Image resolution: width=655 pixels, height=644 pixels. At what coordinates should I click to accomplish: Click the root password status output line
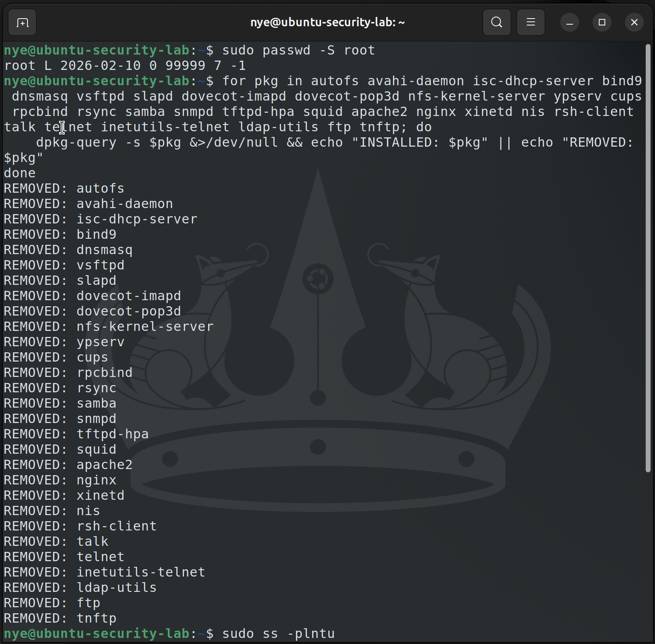(x=125, y=65)
